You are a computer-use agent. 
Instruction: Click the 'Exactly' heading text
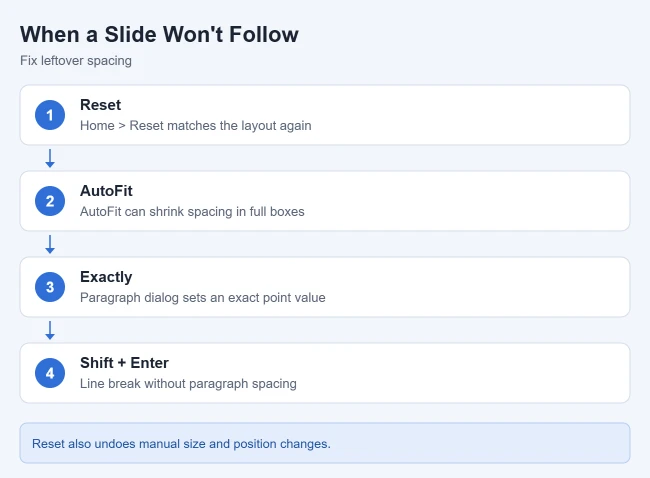[106, 277]
